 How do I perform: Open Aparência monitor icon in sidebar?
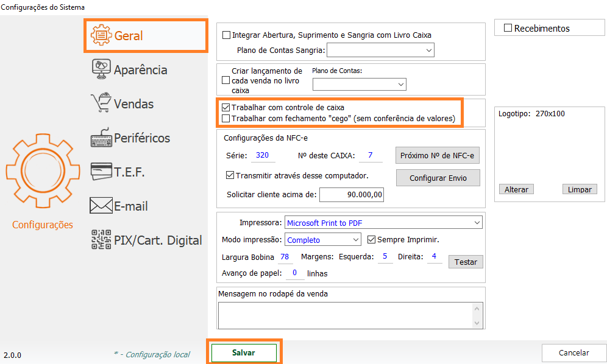(x=101, y=69)
